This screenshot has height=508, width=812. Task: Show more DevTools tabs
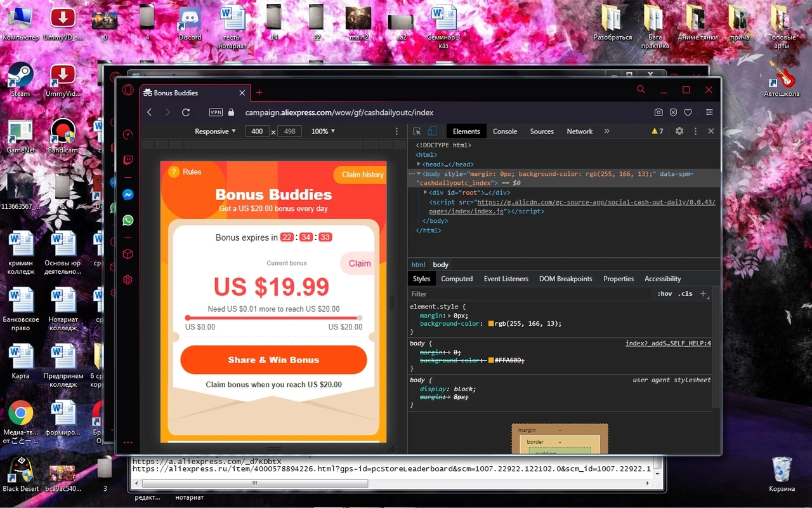pyautogui.click(x=606, y=131)
